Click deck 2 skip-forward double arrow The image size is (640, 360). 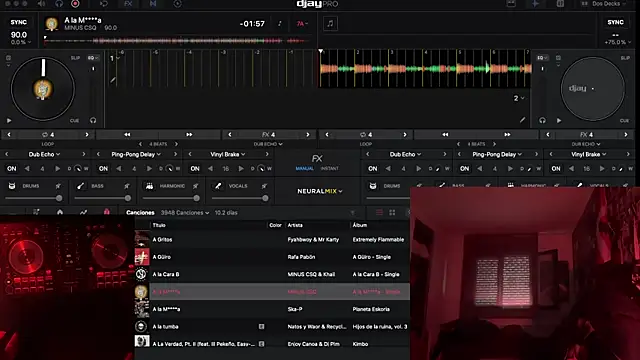coord(507,135)
